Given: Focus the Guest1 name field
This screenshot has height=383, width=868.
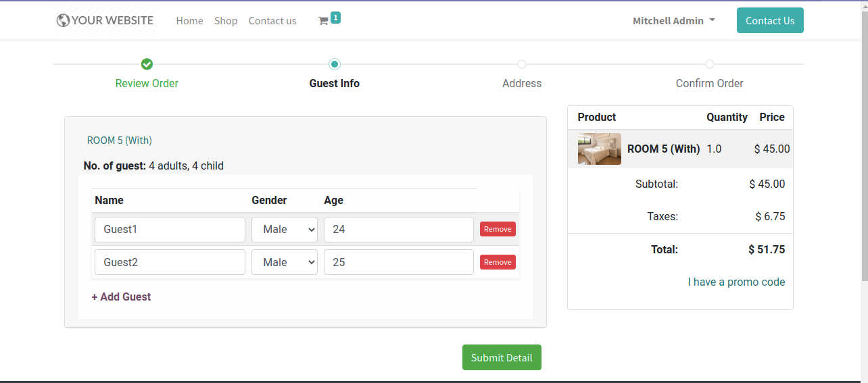Looking at the screenshot, I should pyautogui.click(x=170, y=230).
